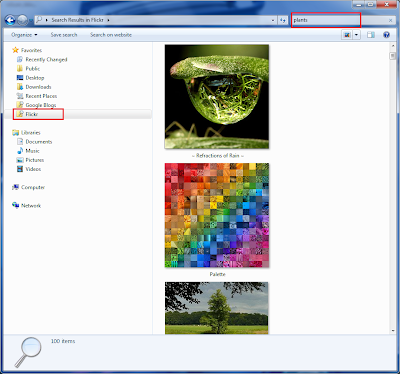Click the Music note icon
The height and width of the screenshot is (374, 400).
[20, 151]
